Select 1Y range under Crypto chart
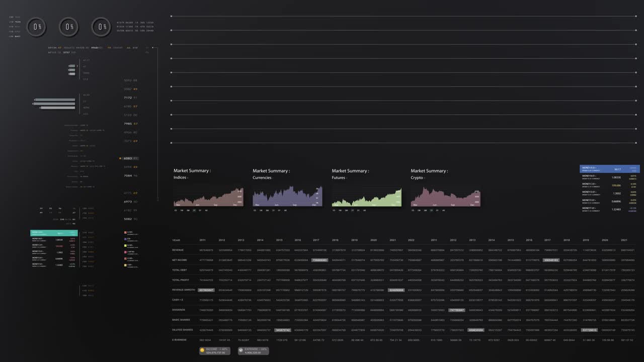 431,210
